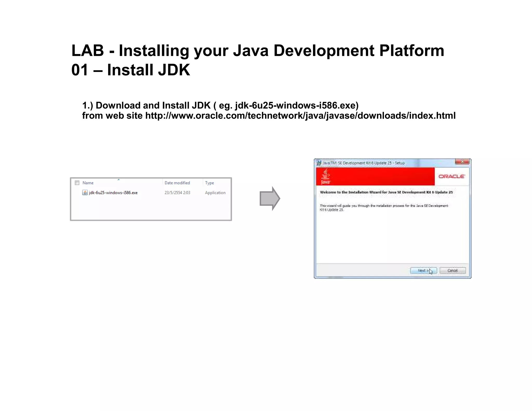Sort files by Date modified column
Viewport: 532px width, 411px height.
click(x=177, y=183)
